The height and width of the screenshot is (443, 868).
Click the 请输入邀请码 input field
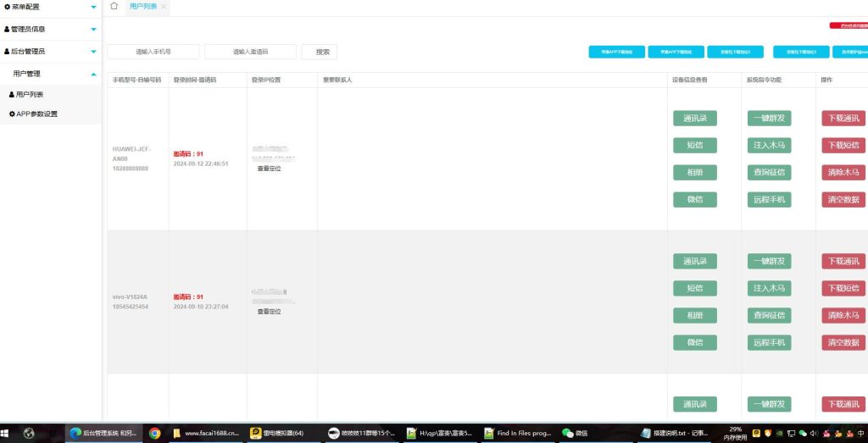pos(250,52)
